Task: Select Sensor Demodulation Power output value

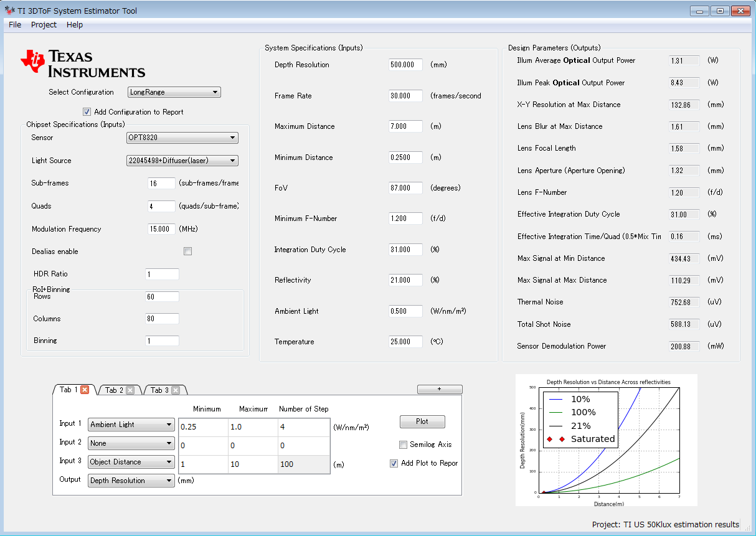Action: (684, 347)
